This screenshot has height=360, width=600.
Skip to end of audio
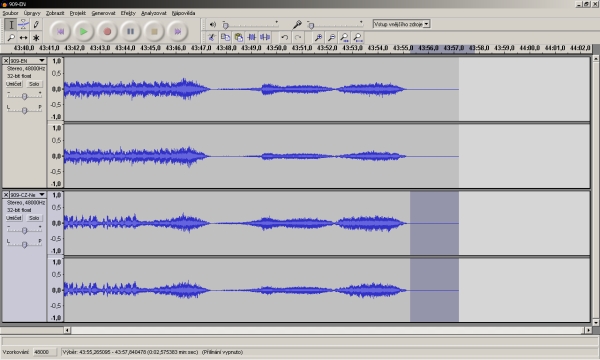click(x=178, y=31)
